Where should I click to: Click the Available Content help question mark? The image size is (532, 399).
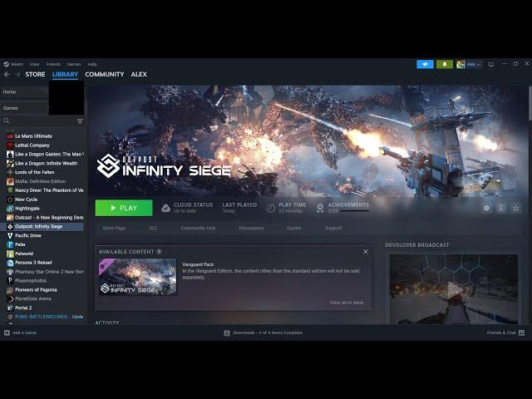tap(159, 252)
